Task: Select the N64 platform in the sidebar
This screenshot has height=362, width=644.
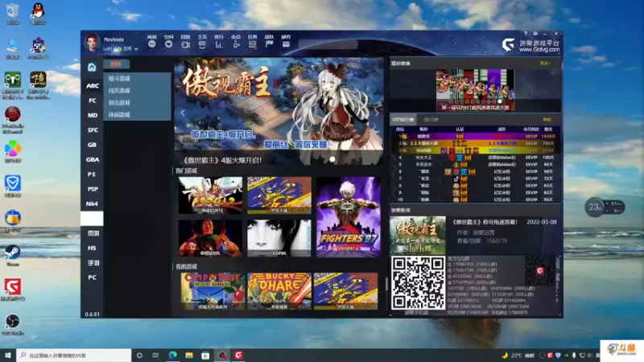Action: tap(93, 204)
